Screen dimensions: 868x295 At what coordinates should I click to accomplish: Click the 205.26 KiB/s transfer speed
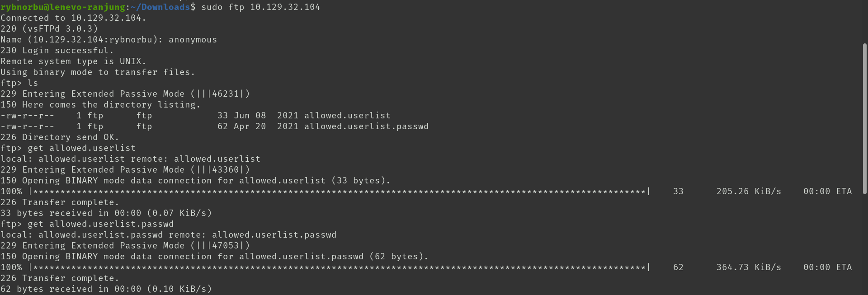point(749,192)
